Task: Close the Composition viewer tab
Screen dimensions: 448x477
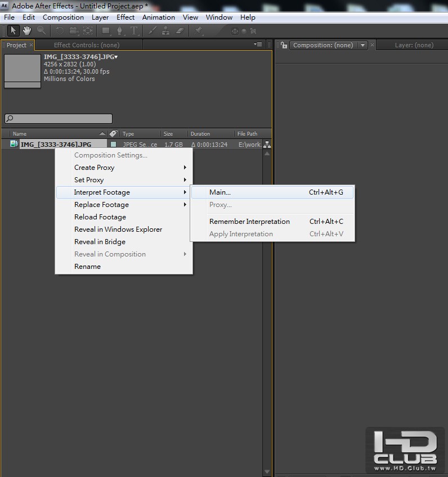Action: pos(372,45)
